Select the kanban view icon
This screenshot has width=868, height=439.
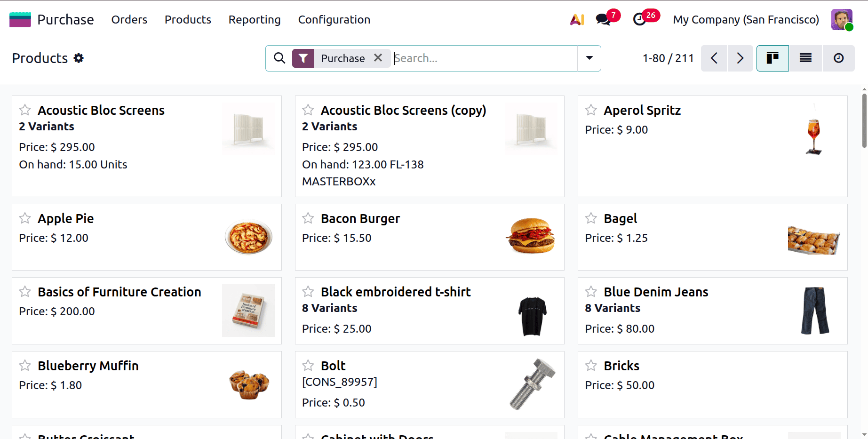772,58
